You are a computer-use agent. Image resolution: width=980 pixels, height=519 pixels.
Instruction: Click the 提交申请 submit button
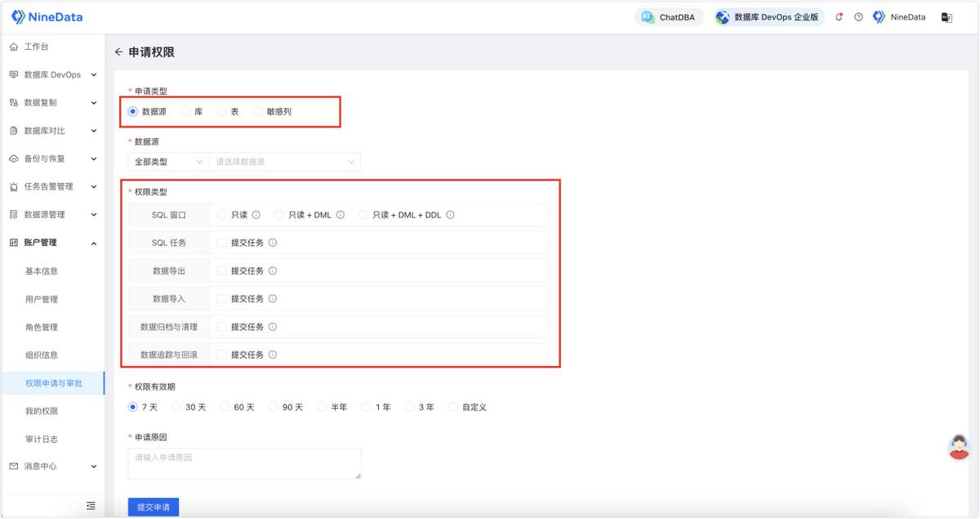coord(154,507)
